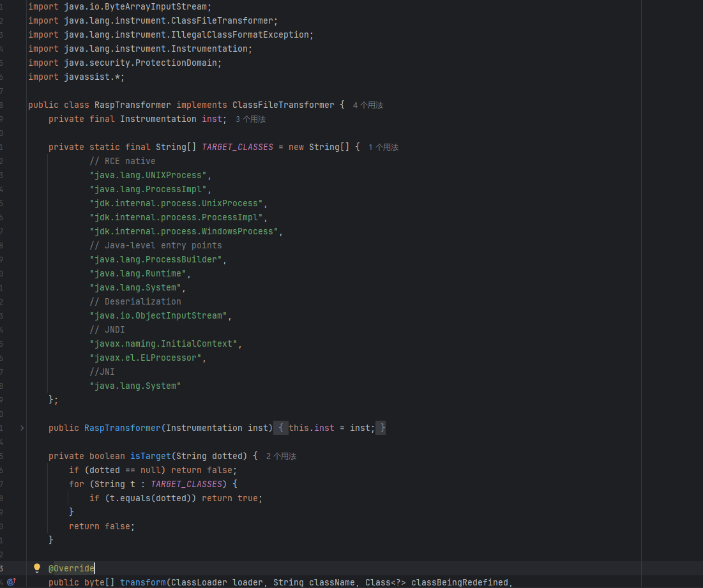703x588 pixels.
Task: Open the 2 个用法 hint beside isTarget method
Action: coord(281,456)
